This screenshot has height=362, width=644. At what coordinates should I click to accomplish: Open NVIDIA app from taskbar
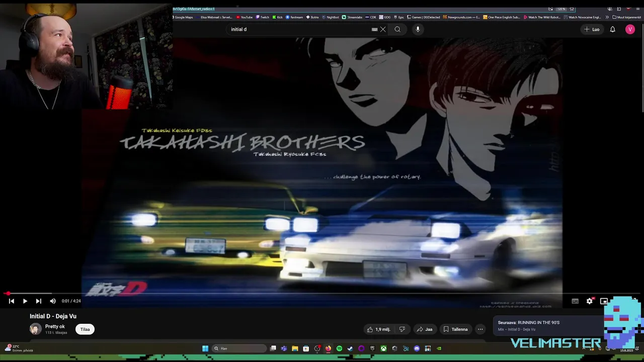coord(439,348)
